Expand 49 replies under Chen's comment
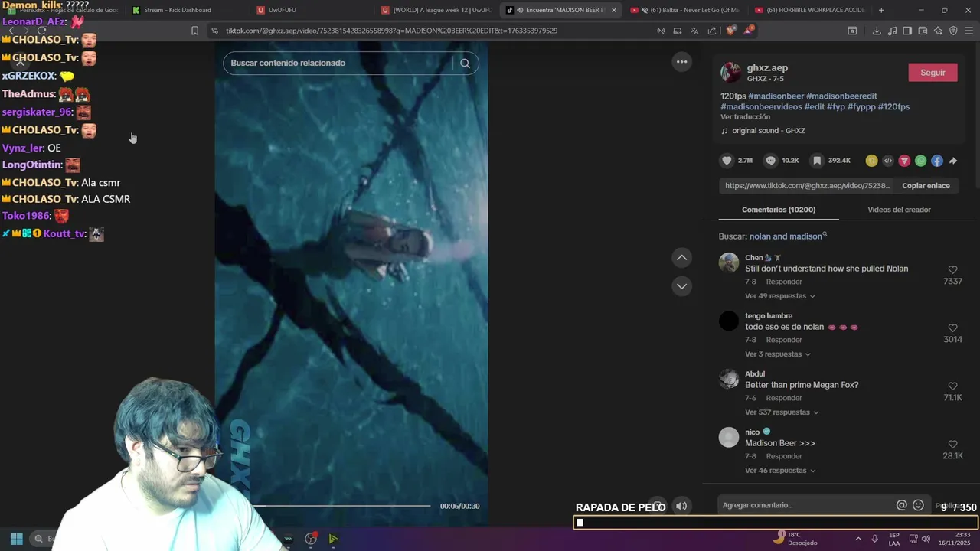This screenshot has height=551, width=980. pos(780,296)
